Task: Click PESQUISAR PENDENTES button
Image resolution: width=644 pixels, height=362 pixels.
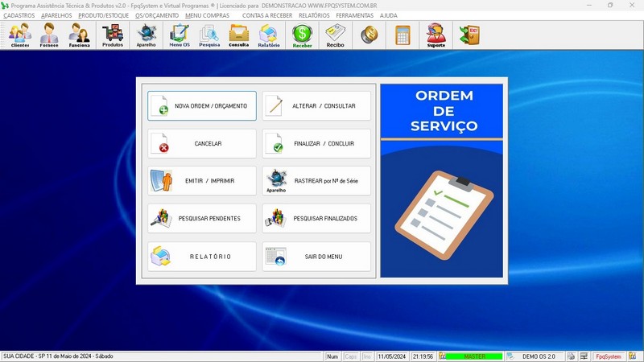Action: (x=202, y=219)
